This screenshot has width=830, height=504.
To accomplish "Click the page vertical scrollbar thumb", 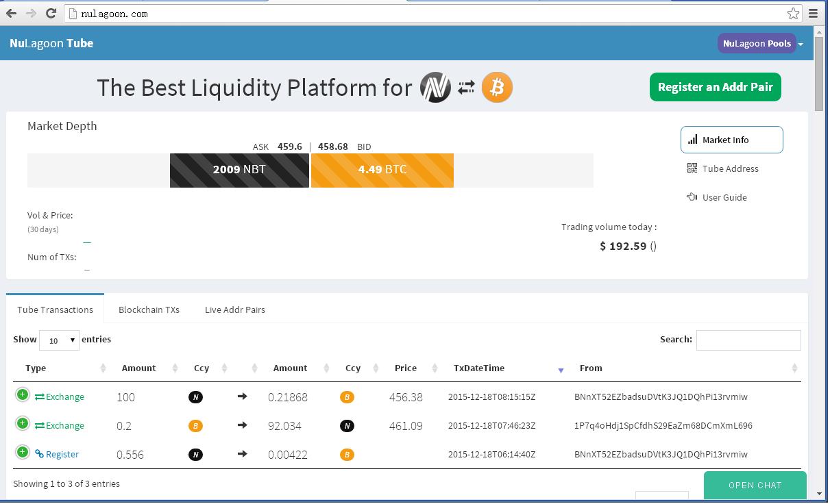I will click(819, 75).
